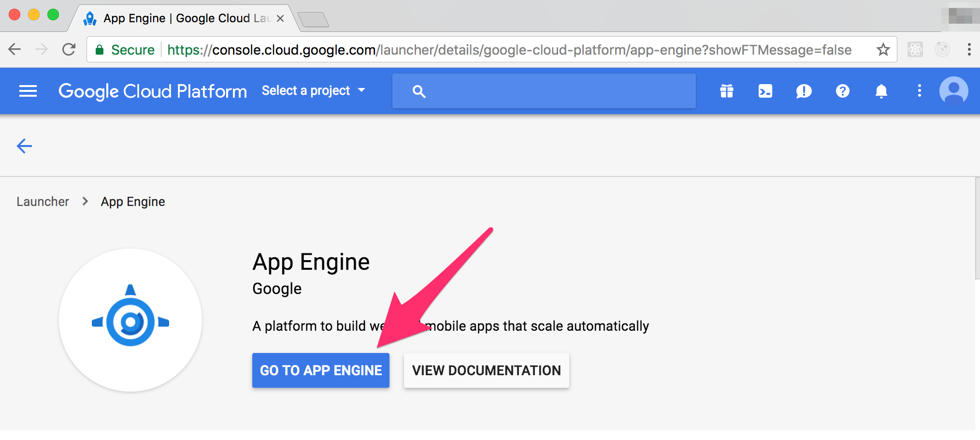Click the Google publisher name
The height and width of the screenshot is (440, 980).
pos(277,289)
